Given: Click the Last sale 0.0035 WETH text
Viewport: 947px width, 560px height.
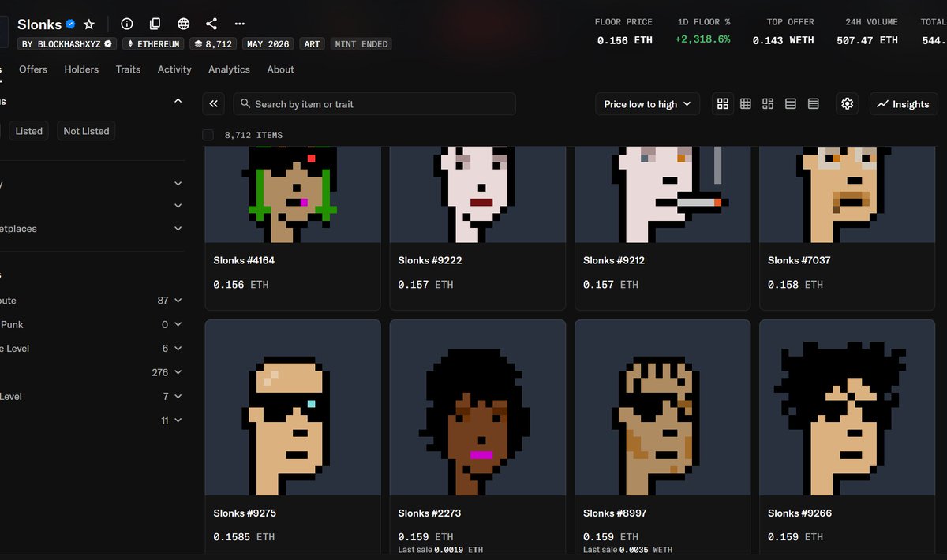Looking at the screenshot, I should pyautogui.click(x=627, y=550).
